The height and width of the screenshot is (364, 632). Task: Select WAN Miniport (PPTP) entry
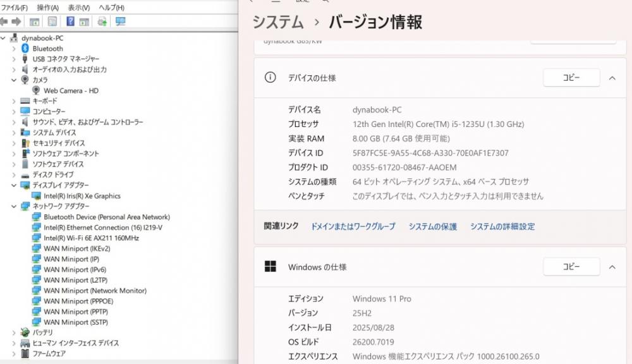click(76, 312)
